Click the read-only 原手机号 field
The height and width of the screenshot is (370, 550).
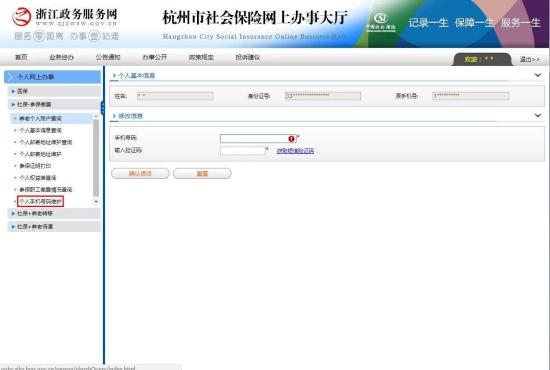pyautogui.click(x=470, y=96)
